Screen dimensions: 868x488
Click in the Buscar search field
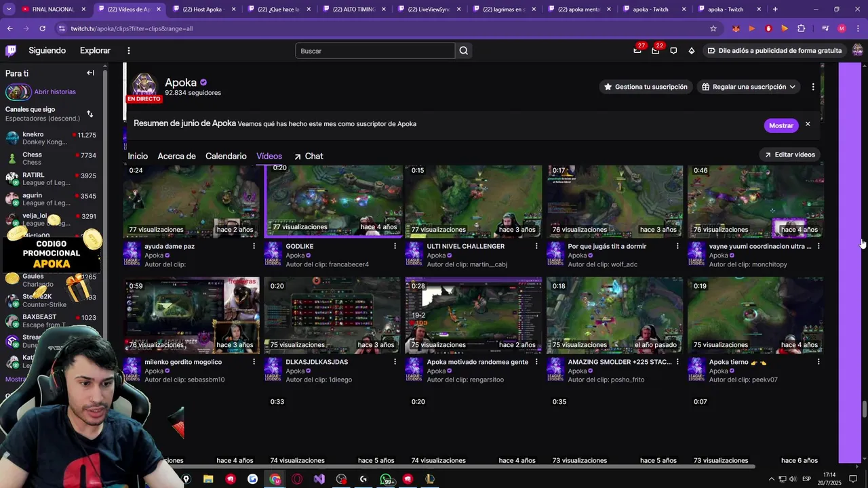375,51
